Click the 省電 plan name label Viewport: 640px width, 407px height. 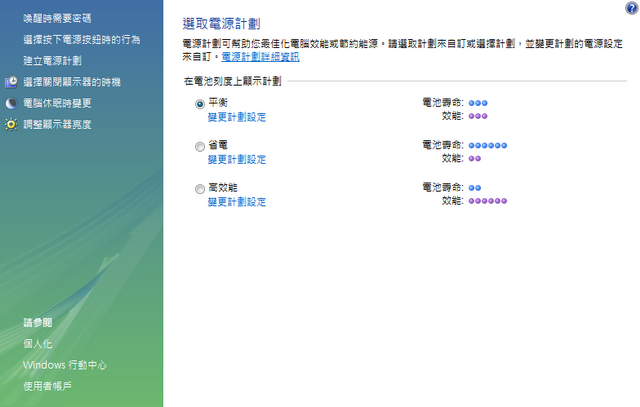pos(218,145)
